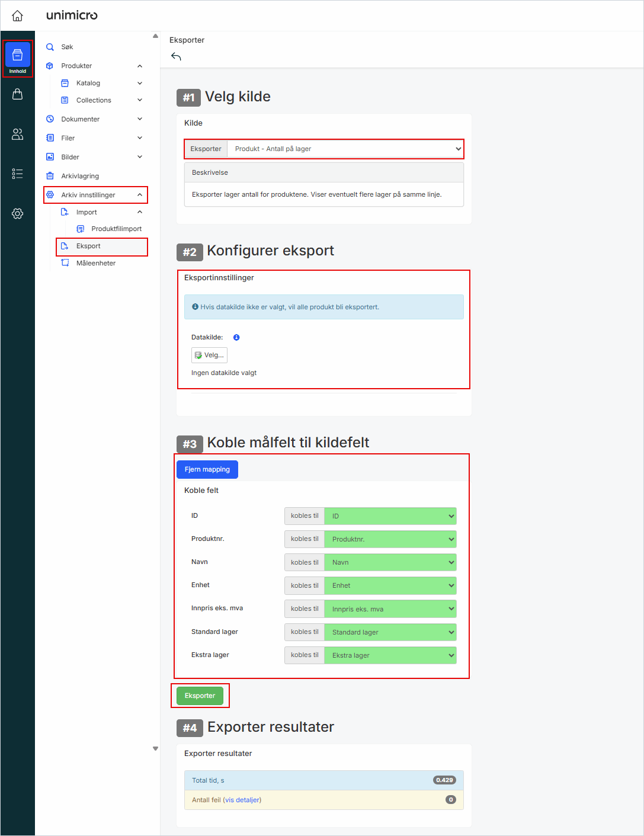
Task: Click the Datakilde info icon
Action: [x=236, y=338]
